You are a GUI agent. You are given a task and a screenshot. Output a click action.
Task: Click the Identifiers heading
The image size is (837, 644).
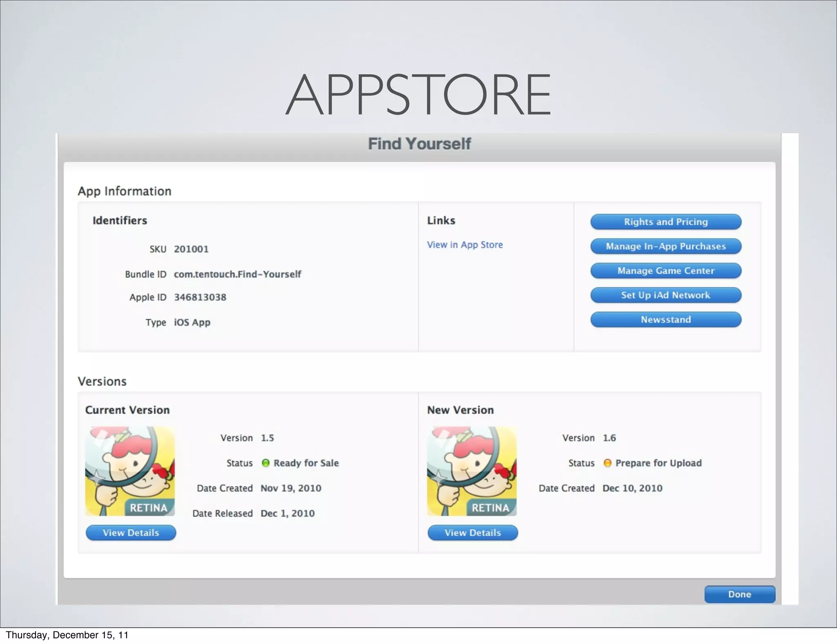[120, 221]
